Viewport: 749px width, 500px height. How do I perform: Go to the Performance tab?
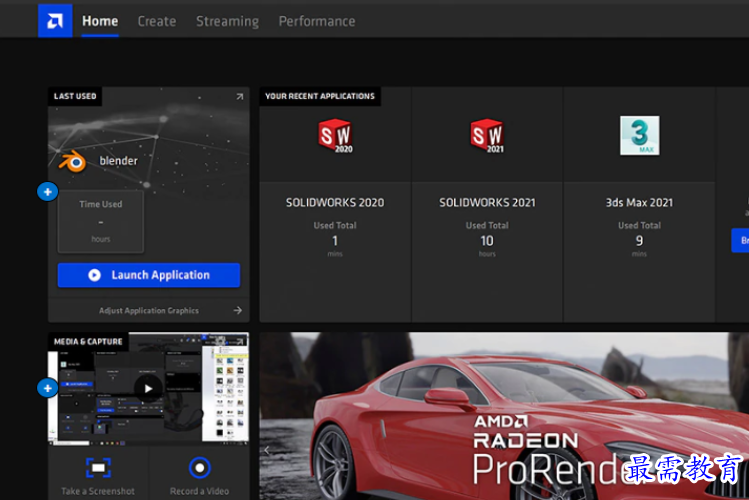[x=317, y=21]
